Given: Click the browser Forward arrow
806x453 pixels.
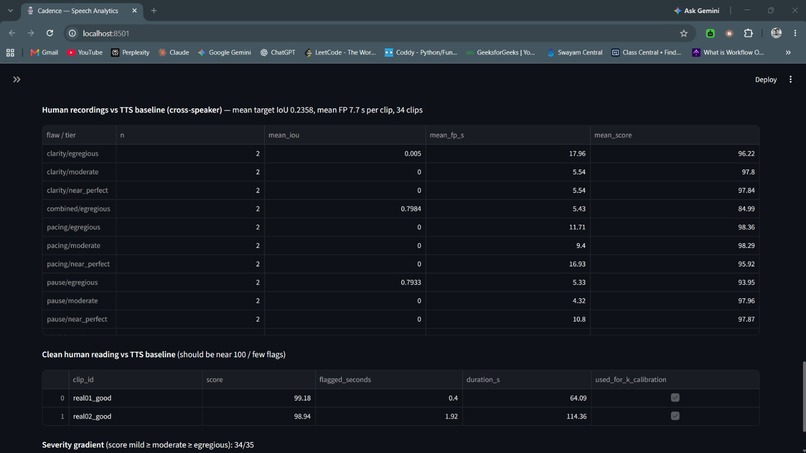Looking at the screenshot, I should [31, 33].
